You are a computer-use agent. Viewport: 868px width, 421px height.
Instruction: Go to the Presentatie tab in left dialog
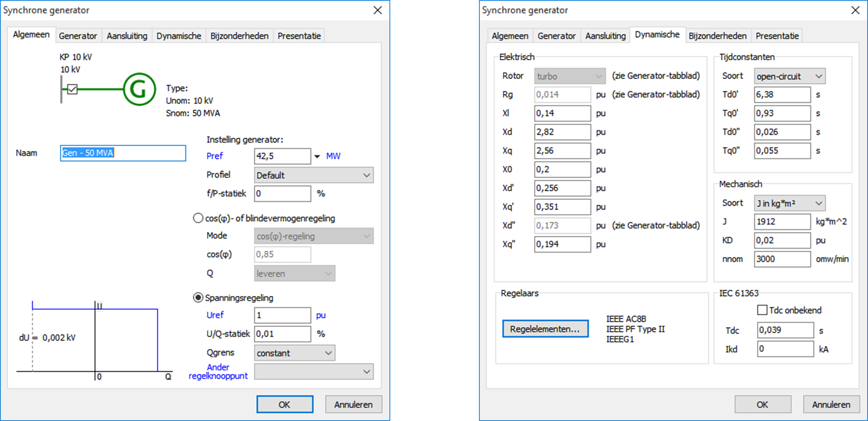click(299, 36)
